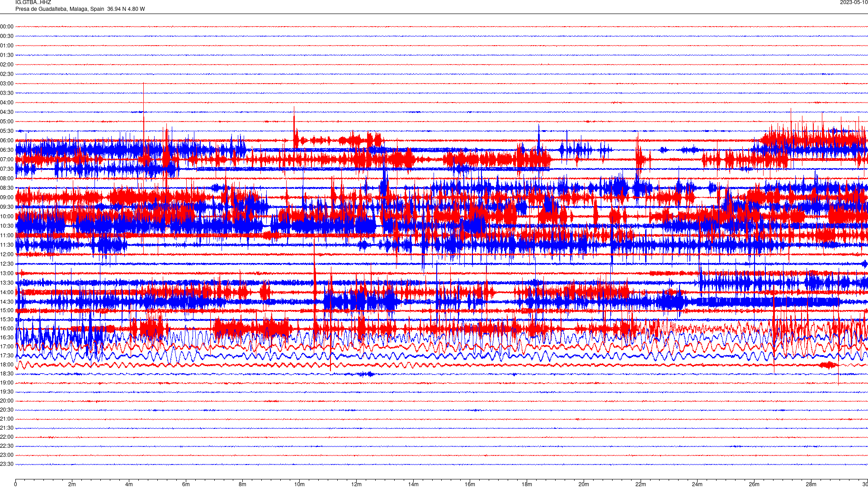
Task: Select the 21:00 time row label
Action: [x=7, y=419]
